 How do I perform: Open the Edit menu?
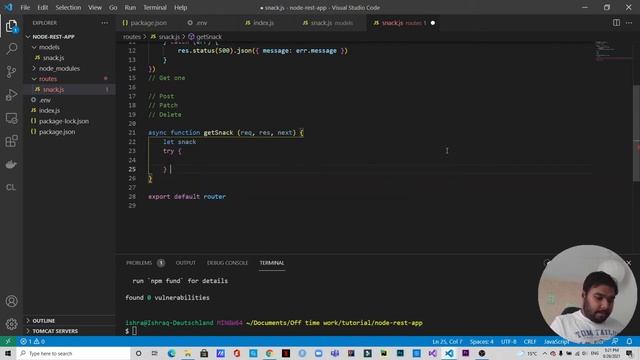[x=42, y=7]
